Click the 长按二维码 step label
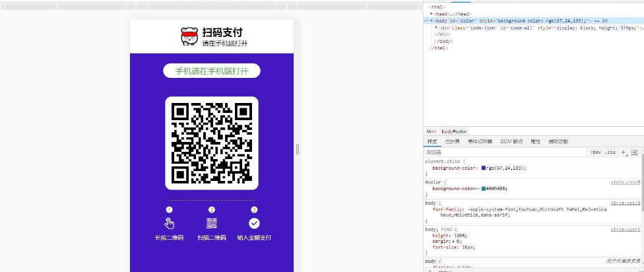 click(x=169, y=238)
